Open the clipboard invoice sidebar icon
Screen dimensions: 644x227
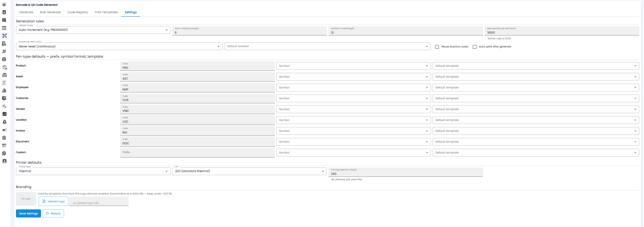(x=4, y=138)
